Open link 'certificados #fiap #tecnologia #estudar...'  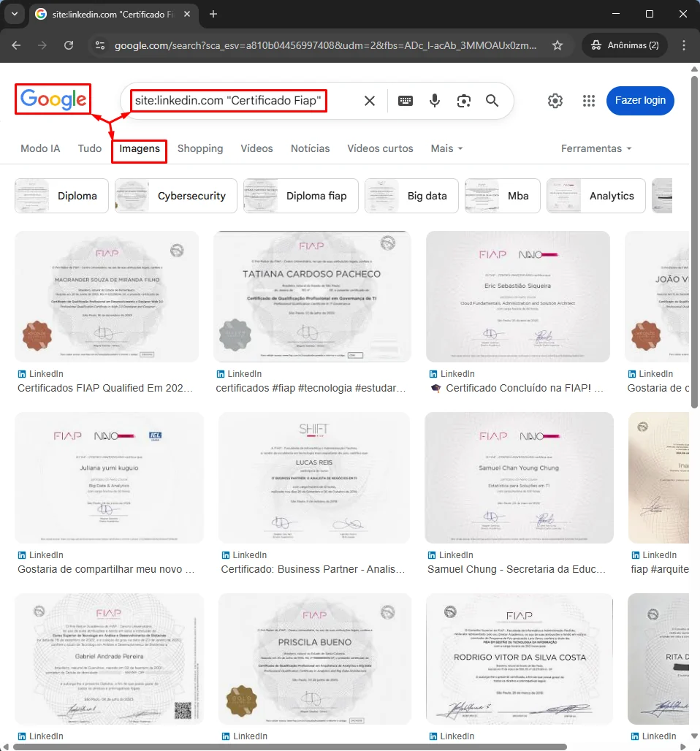pos(311,388)
